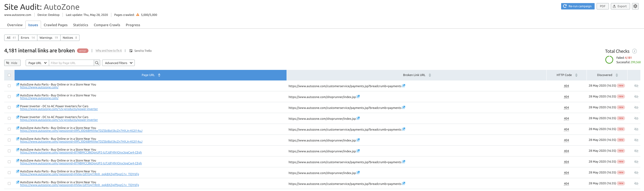The height and width of the screenshot is (191, 644).
Task: Check the first autozone.com/ row checkbox
Action: pos(9,86)
